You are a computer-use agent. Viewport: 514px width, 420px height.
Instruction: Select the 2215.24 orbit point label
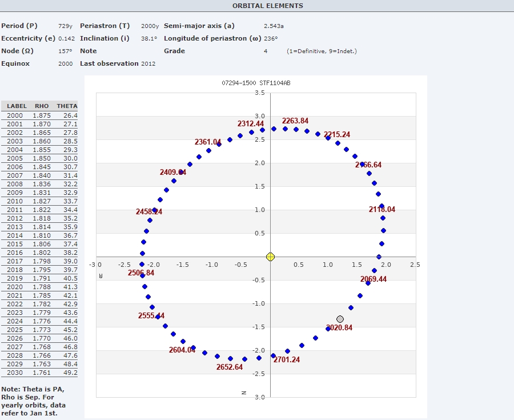click(x=336, y=134)
